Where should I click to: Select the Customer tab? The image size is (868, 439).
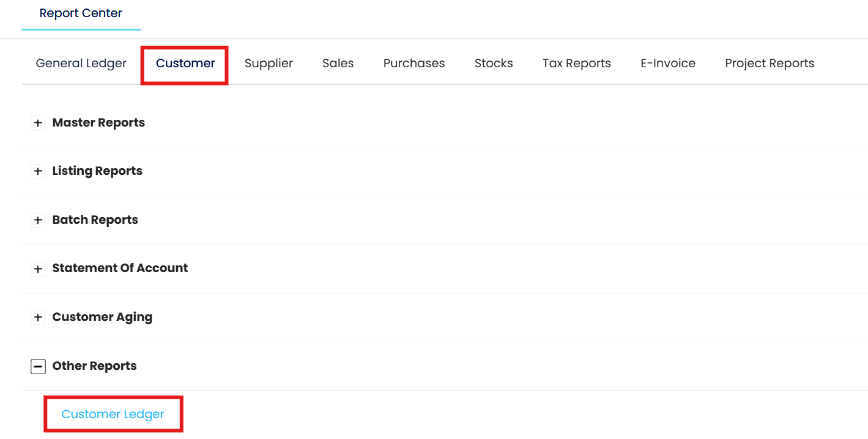click(185, 63)
